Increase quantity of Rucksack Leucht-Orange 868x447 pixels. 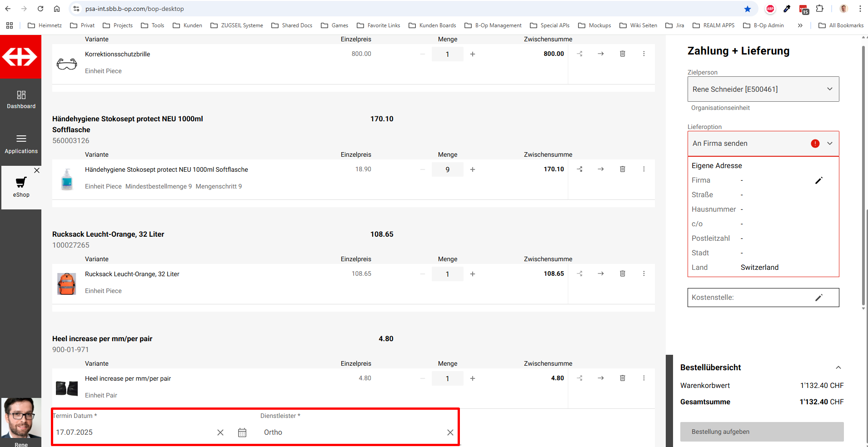pyautogui.click(x=473, y=274)
